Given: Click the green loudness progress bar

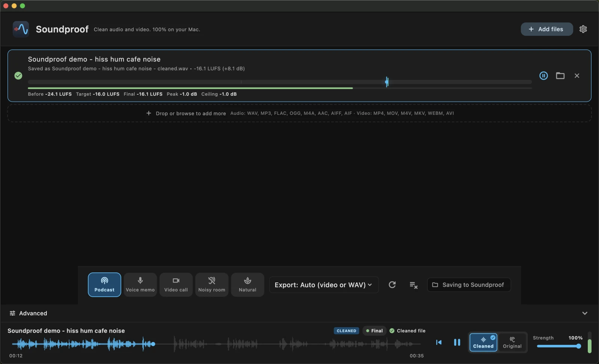Looking at the screenshot, I should pyautogui.click(x=190, y=88).
